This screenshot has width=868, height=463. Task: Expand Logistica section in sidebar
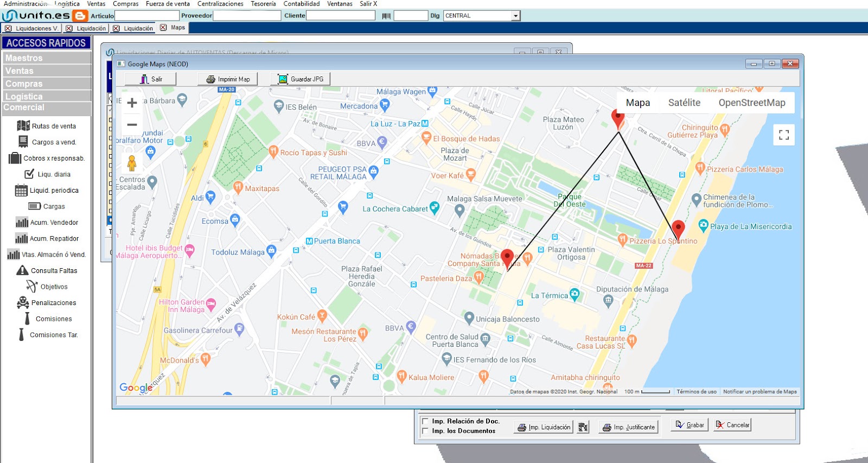(x=46, y=97)
